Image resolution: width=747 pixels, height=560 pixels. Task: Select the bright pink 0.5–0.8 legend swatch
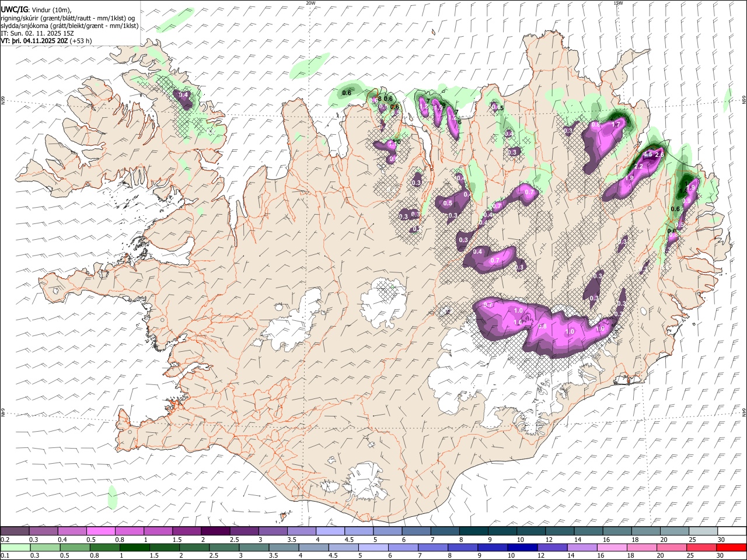pos(100,531)
